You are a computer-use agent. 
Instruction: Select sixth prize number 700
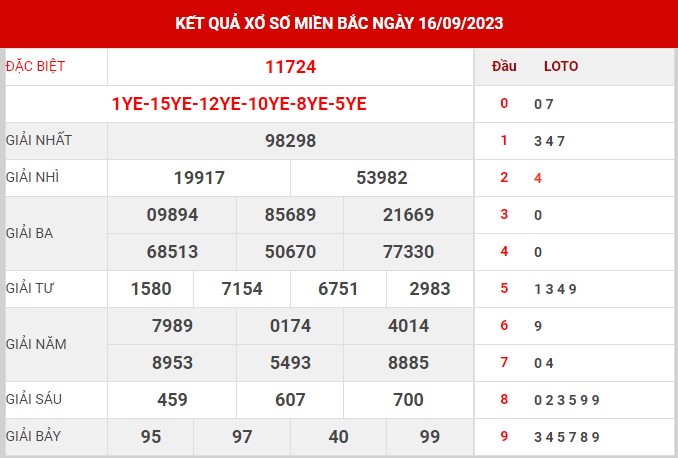click(409, 400)
